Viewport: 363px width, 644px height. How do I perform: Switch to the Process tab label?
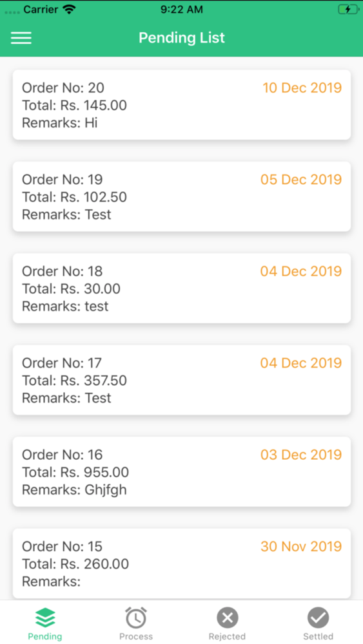(x=136, y=636)
